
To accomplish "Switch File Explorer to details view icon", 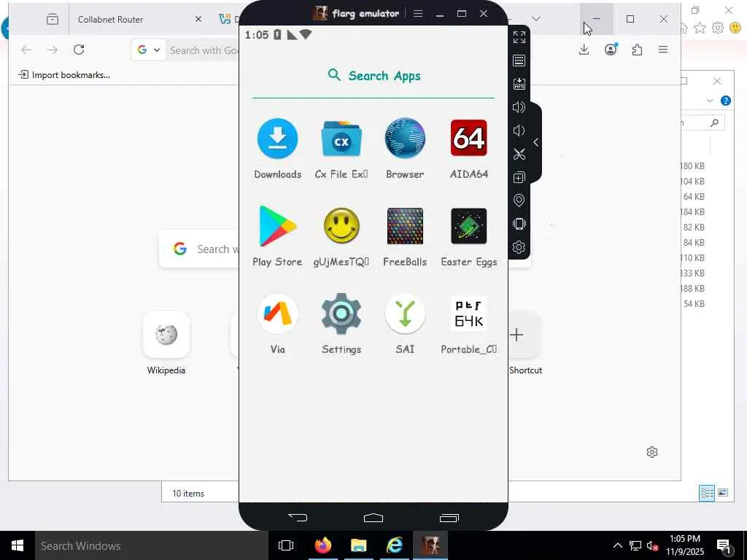I will [x=707, y=493].
